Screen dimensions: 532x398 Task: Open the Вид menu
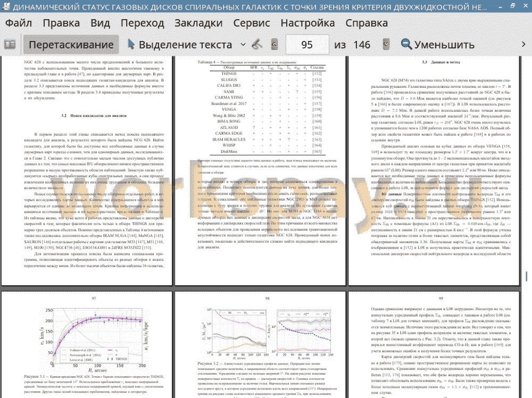101,23
